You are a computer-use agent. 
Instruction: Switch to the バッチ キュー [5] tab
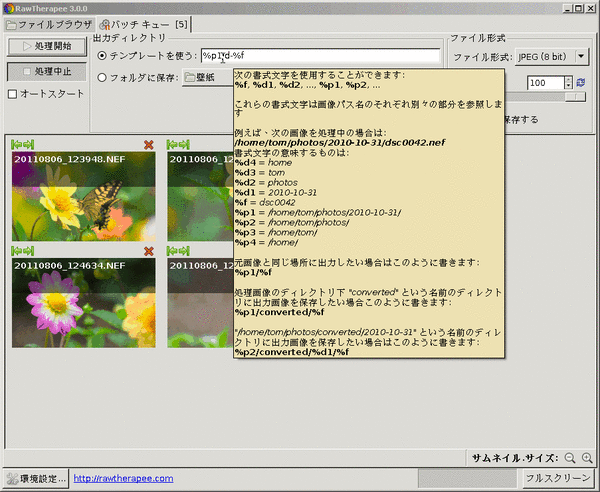pyautogui.click(x=143, y=25)
